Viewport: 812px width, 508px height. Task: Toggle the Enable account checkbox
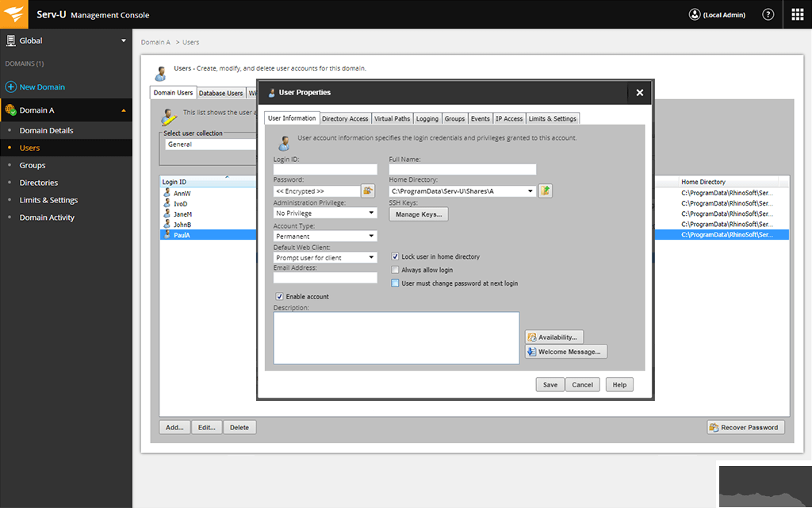280,297
